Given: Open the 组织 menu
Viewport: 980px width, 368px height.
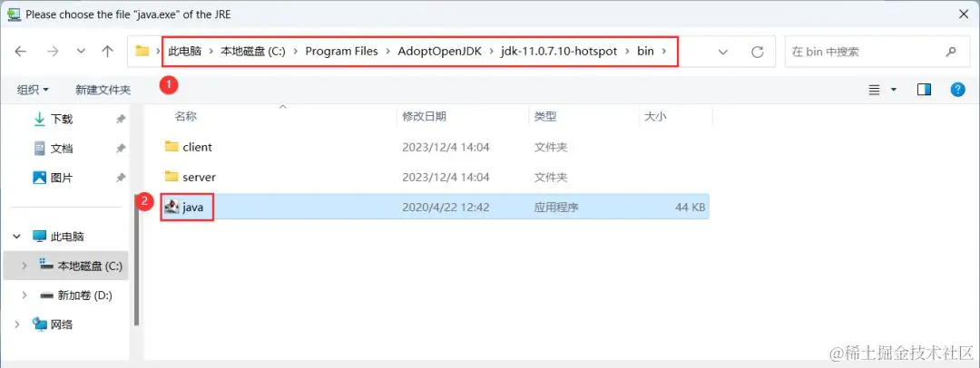Looking at the screenshot, I should point(33,90).
